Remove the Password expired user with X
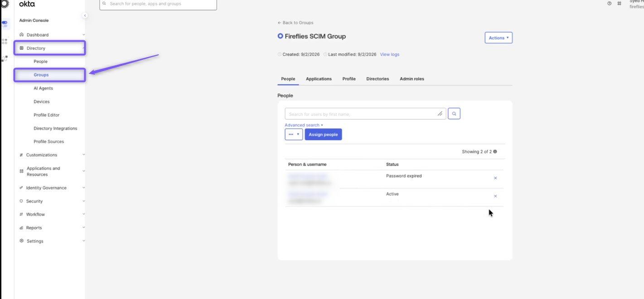The height and width of the screenshot is (299, 644). point(495,178)
